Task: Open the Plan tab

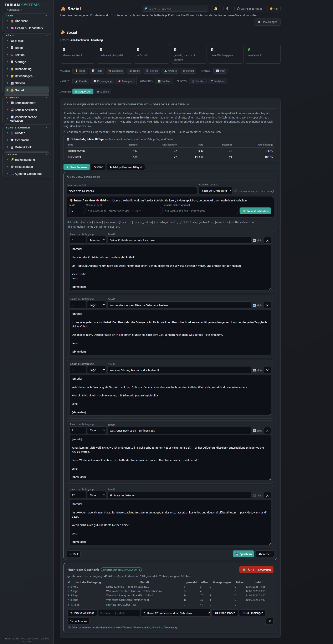Action: [x=220, y=71]
